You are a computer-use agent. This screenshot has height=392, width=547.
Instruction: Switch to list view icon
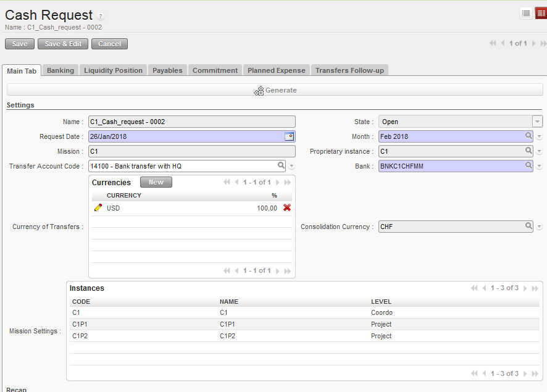[526, 13]
